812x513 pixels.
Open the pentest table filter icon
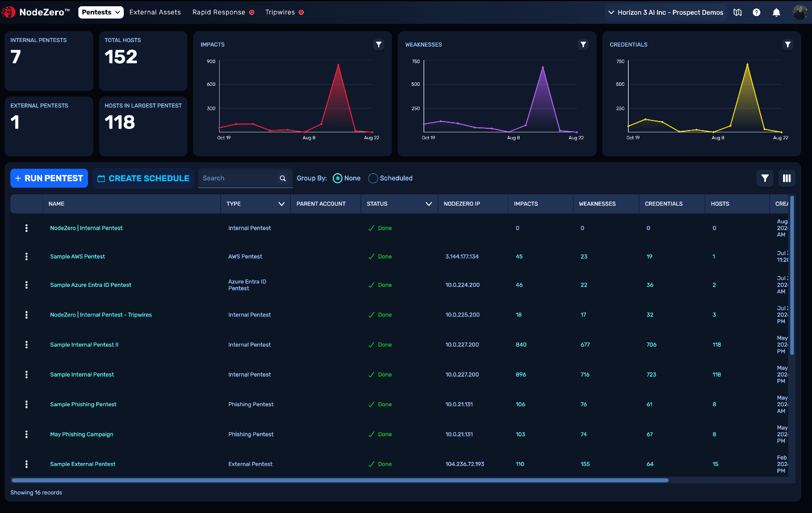pyautogui.click(x=765, y=178)
